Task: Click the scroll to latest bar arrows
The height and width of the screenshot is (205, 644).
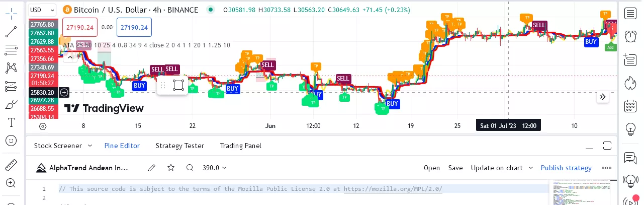Action: click(603, 97)
